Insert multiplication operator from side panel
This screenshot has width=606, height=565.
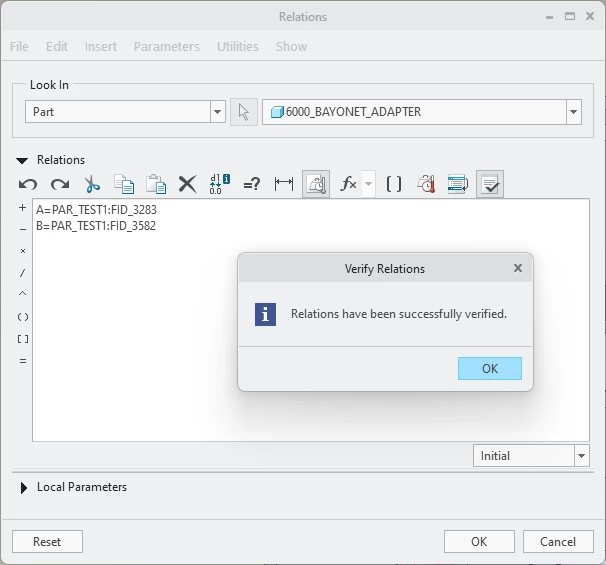(x=23, y=251)
